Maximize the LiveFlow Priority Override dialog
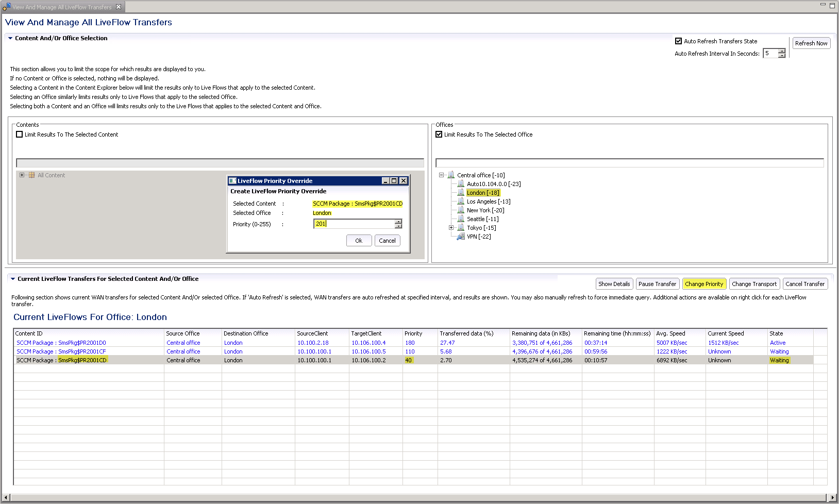Viewport: 839px width, 504px height. [x=394, y=181]
